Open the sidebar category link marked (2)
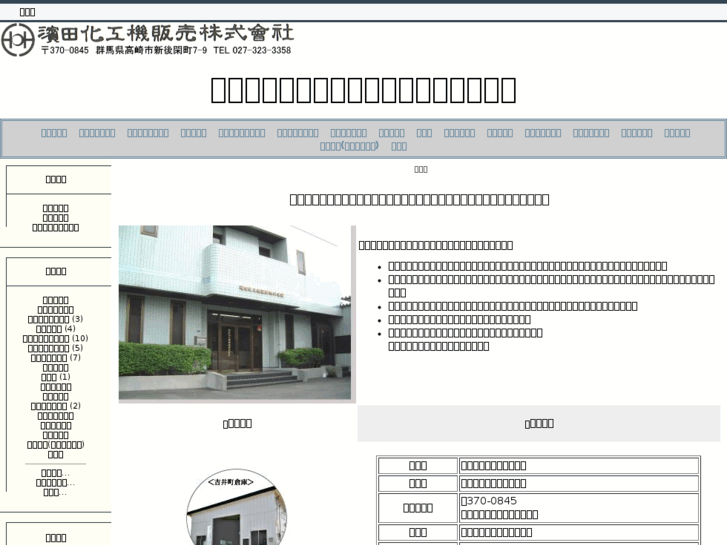The image size is (727, 545). point(49,406)
